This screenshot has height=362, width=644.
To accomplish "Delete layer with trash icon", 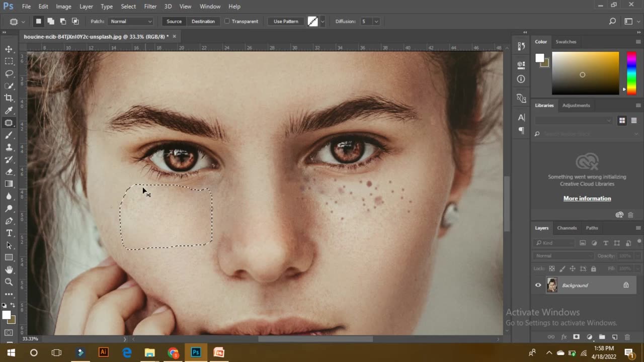I will (x=627, y=337).
